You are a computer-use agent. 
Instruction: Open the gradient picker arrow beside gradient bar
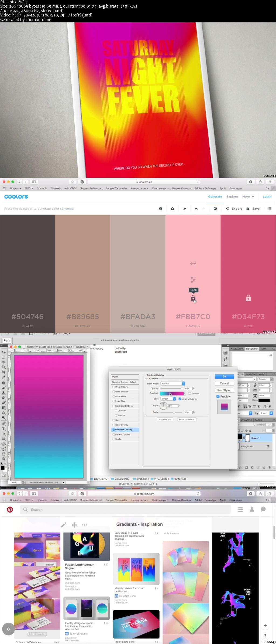click(185, 393)
